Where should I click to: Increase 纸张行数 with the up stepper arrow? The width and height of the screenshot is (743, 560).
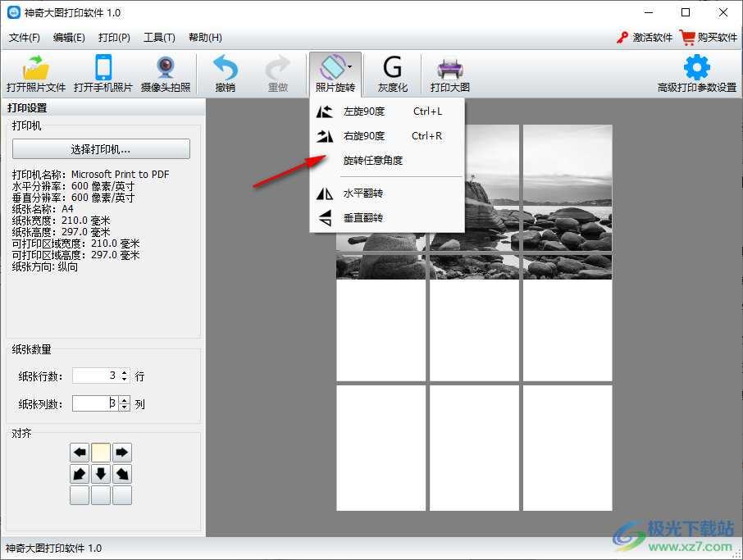click(x=125, y=372)
